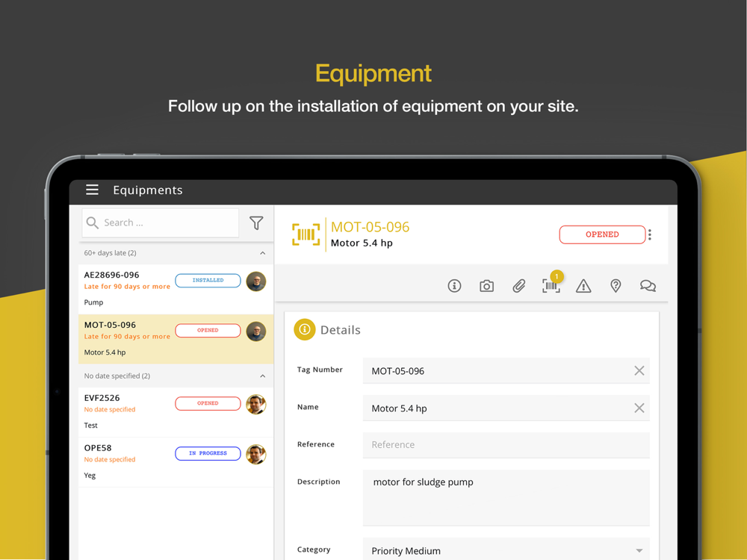Click the Equipments page title

[x=148, y=190]
